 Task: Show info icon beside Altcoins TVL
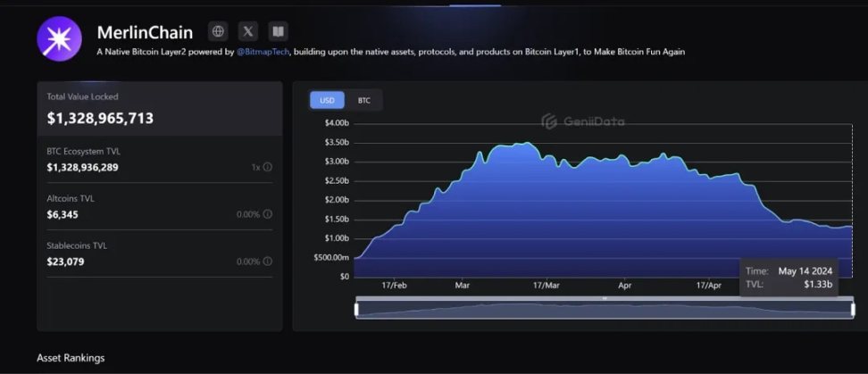[267, 214]
